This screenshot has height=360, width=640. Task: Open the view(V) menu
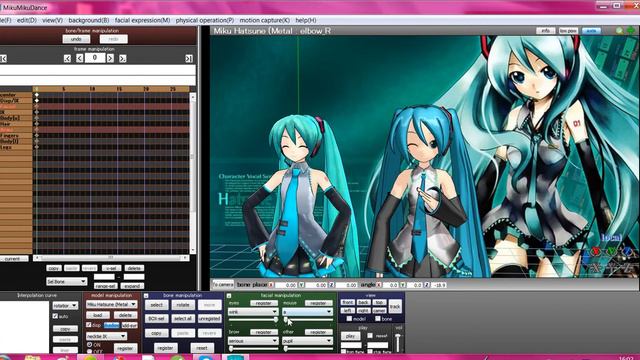coord(52,20)
